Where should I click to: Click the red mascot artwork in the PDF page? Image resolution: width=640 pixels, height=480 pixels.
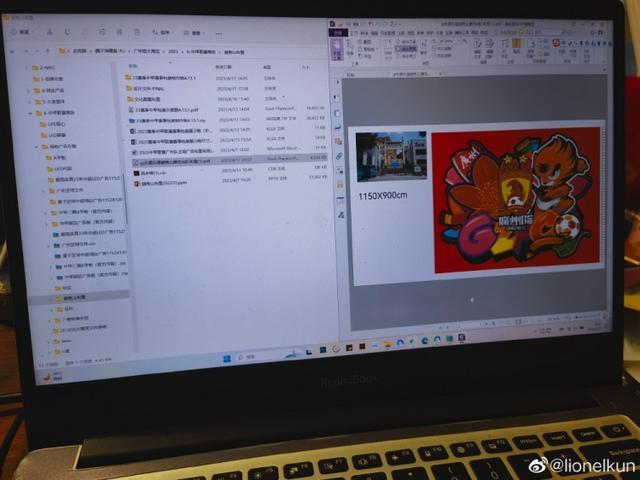516,200
